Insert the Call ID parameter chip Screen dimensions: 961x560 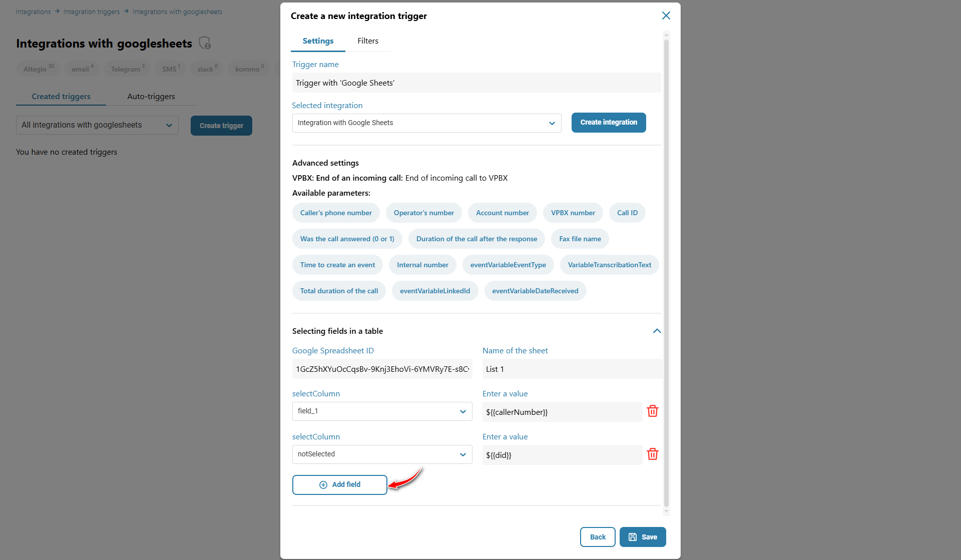[627, 213]
